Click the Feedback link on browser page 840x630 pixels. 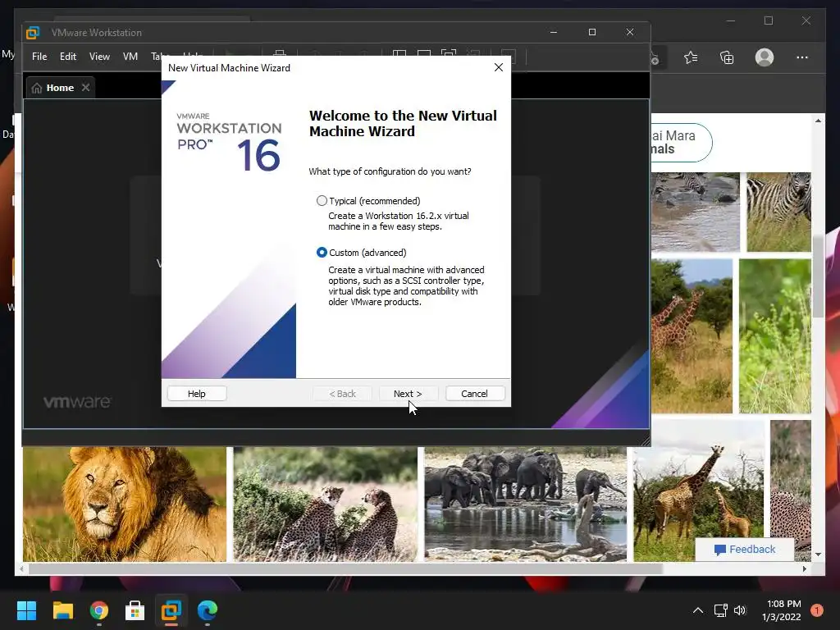pyautogui.click(x=745, y=549)
